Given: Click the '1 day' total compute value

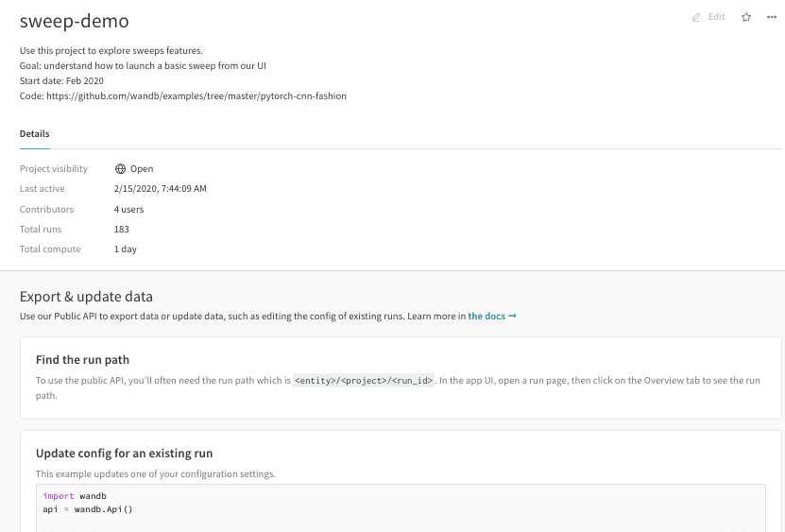Looking at the screenshot, I should pos(125,249).
